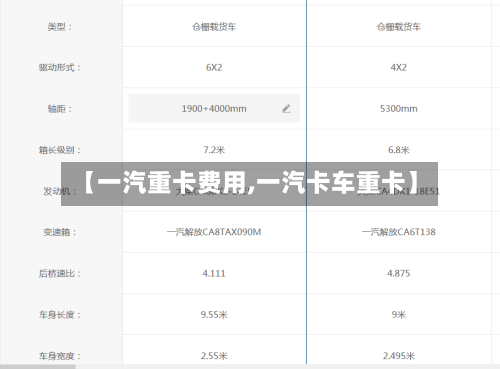Click the 7.2米 box length value
The height and width of the screenshot is (369, 500).
pyautogui.click(x=214, y=150)
